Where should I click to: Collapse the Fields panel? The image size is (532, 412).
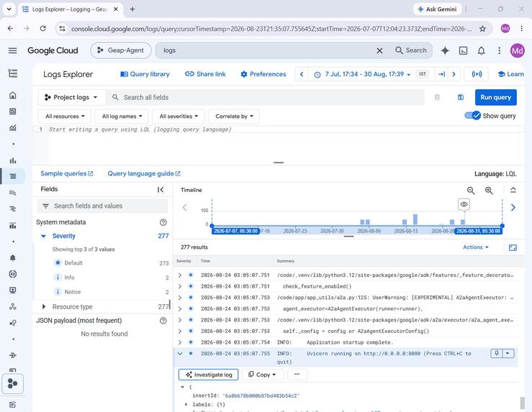(161, 190)
